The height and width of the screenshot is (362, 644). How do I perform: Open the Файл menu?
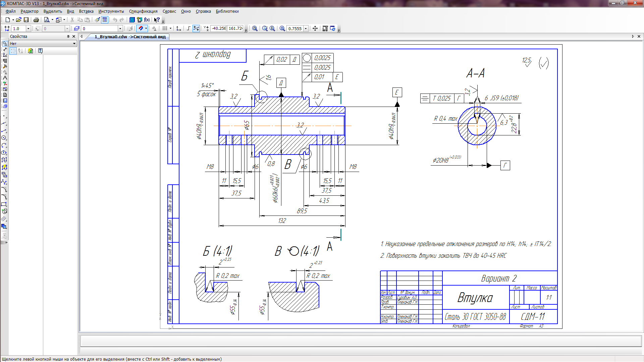[x=10, y=11]
